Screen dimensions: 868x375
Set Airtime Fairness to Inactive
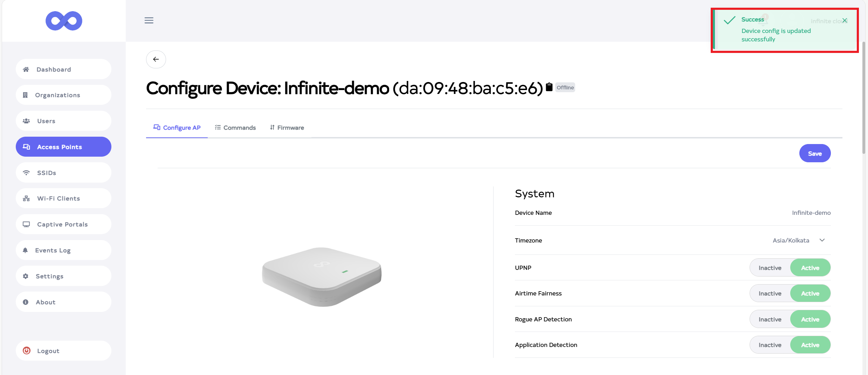pyautogui.click(x=770, y=293)
